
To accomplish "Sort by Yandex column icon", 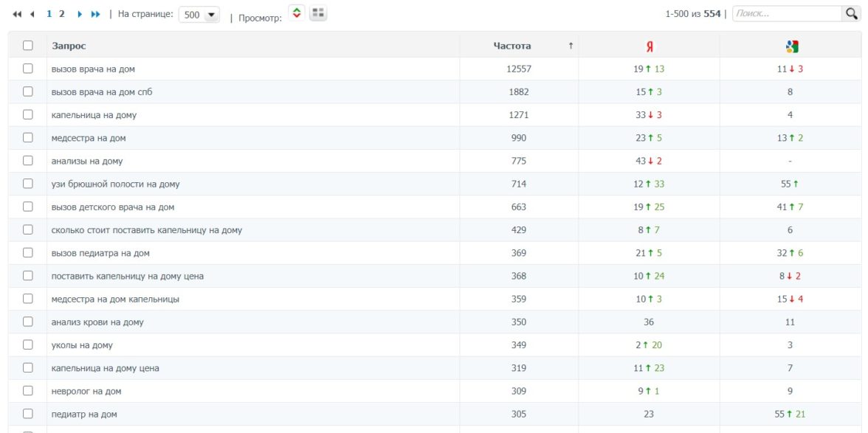I will point(650,47).
